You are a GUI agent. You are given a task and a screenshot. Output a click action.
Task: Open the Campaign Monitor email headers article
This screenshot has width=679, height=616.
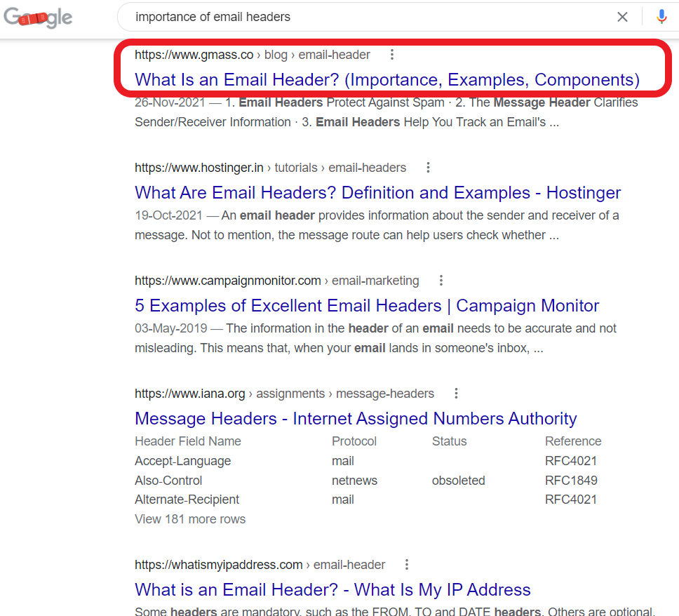pyautogui.click(x=366, y=305)
